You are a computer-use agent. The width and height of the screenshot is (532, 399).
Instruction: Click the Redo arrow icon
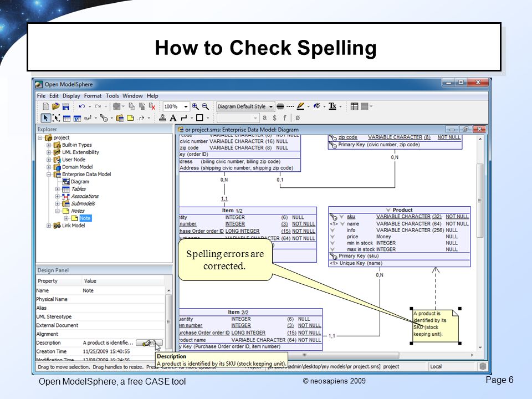(98, 106)
